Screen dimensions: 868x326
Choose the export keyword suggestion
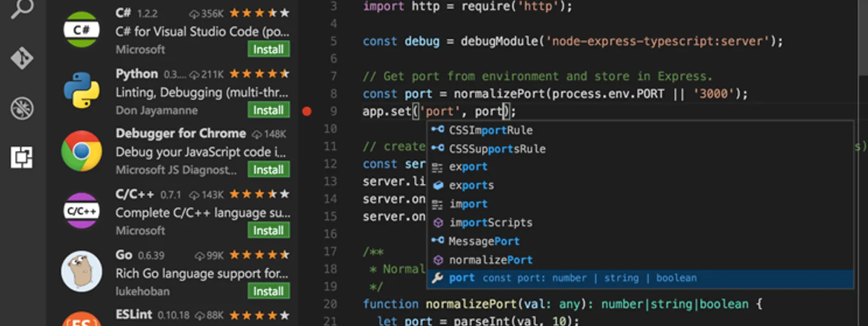pos(640,167)
